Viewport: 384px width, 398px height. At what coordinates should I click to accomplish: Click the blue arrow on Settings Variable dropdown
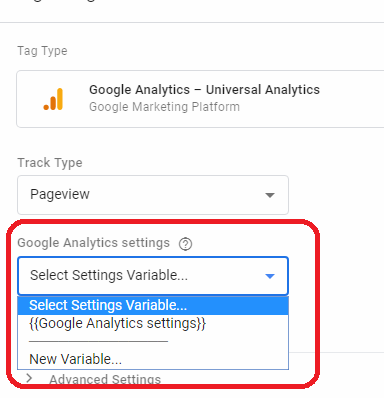point(270,276)
